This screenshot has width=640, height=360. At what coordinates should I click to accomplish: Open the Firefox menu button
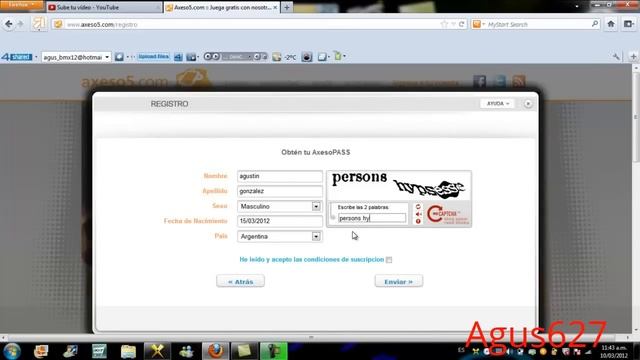point(21,5)
